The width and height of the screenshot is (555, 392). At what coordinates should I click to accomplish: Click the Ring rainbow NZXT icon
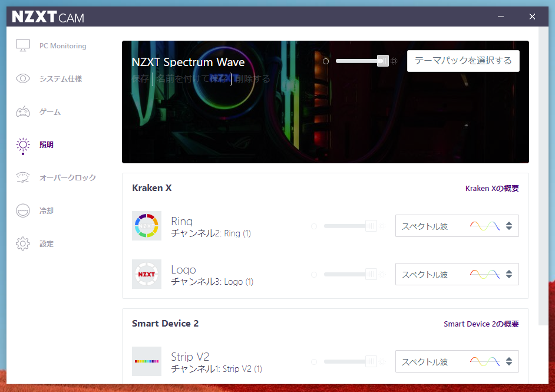[x=147, y=226]
